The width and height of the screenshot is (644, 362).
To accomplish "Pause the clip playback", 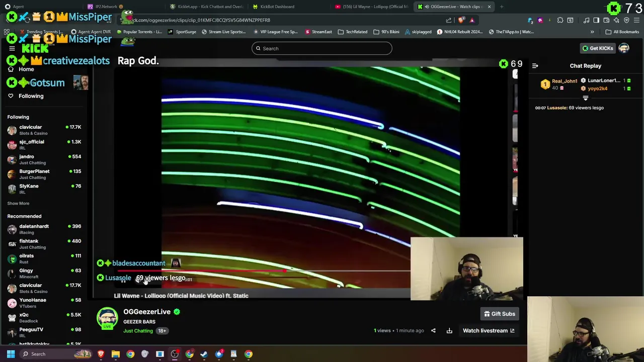I will 123,281.
